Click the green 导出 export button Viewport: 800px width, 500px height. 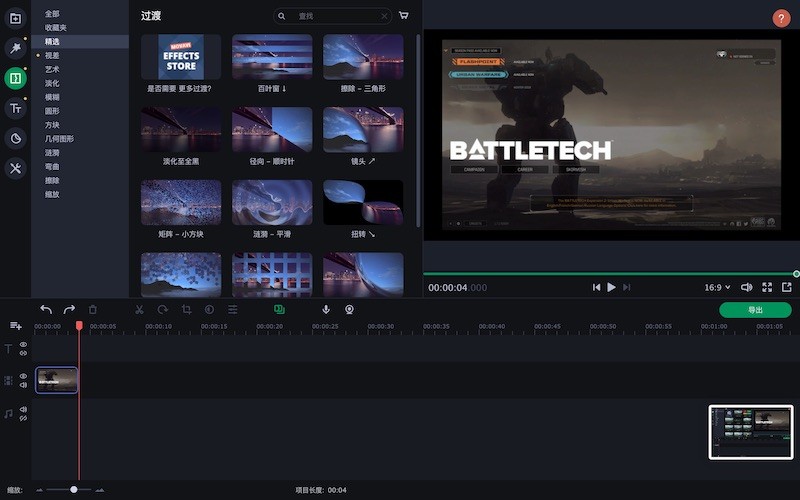755,310
